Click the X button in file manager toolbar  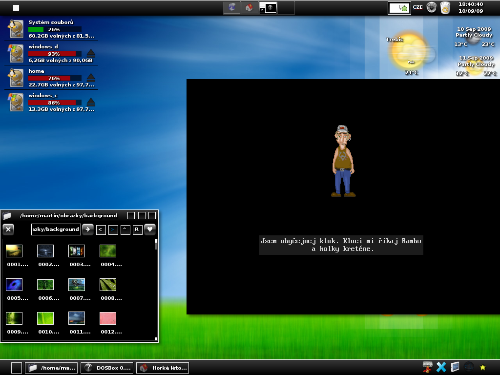pyautogui.click(x=8, y=229)
